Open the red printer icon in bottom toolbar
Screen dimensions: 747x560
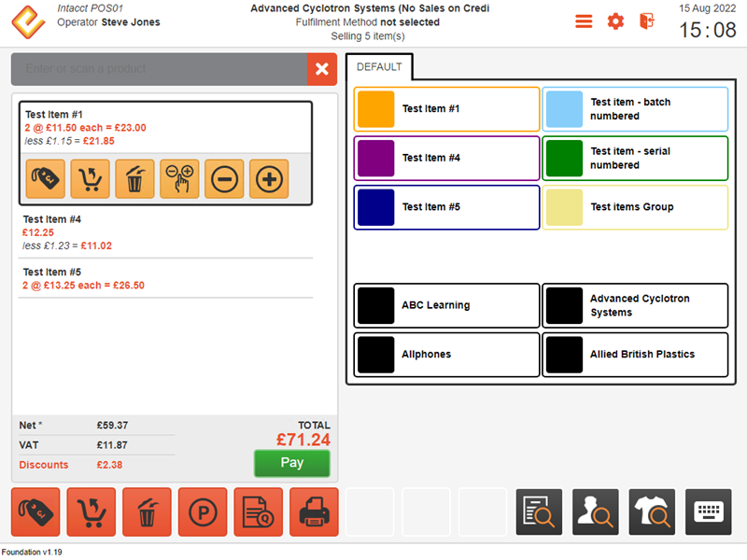click(313, 511)
